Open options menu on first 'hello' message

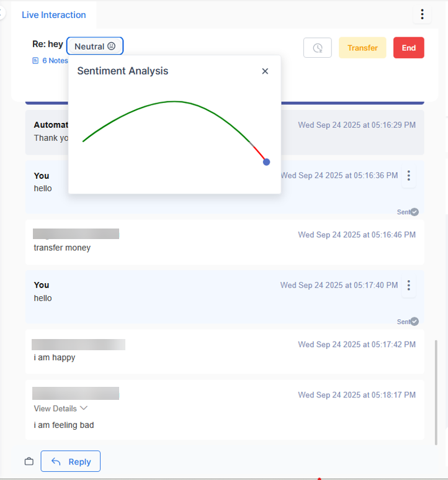[408, 176]
